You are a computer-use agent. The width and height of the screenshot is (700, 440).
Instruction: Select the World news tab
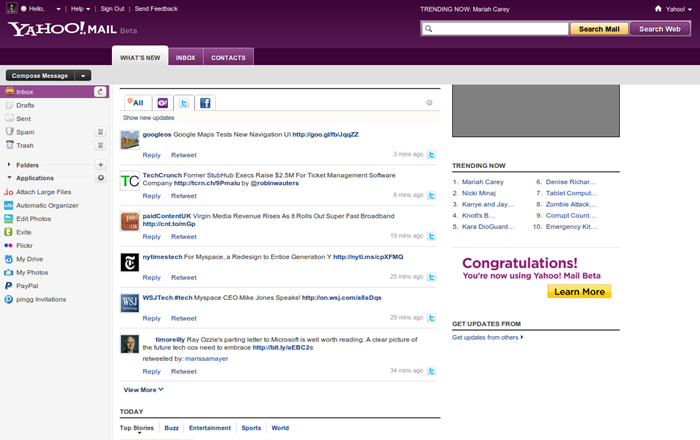(x=280, y=428)
